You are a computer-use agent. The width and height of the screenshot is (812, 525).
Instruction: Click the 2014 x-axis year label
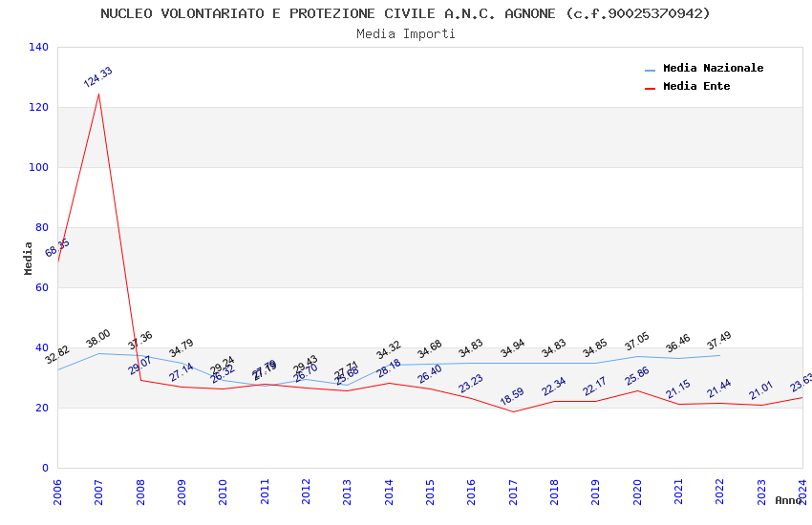click(x=389, y=492)
